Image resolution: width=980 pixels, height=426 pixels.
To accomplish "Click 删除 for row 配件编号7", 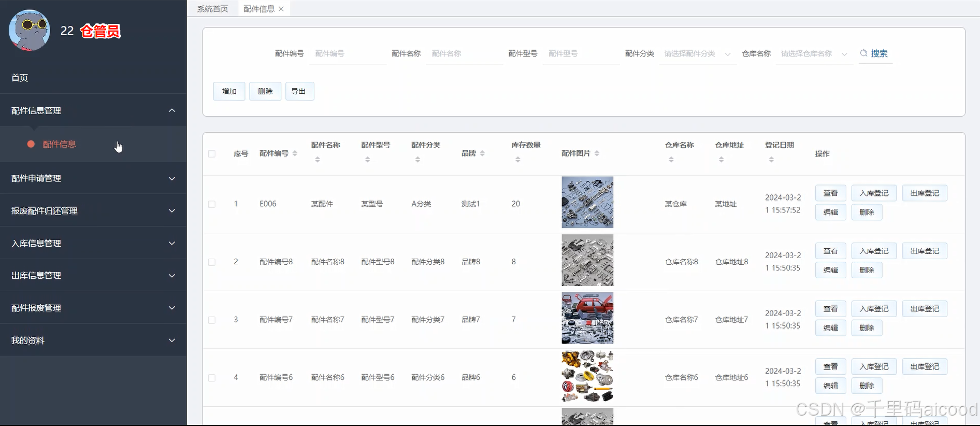I will (867, 328).
